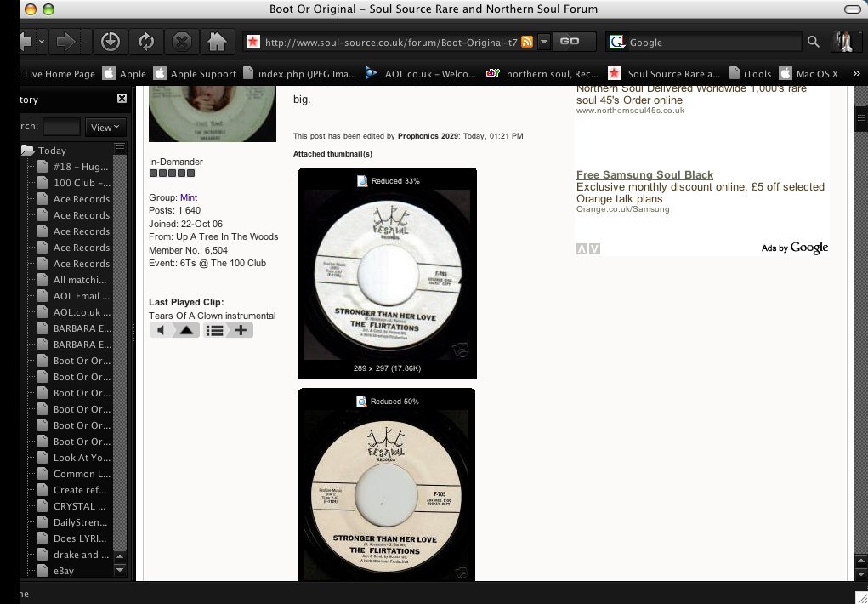Open the back button history dropdown arrow
The height and width of the screenshot is (604, 868).
pyautogui.click(x=42, y=43)
